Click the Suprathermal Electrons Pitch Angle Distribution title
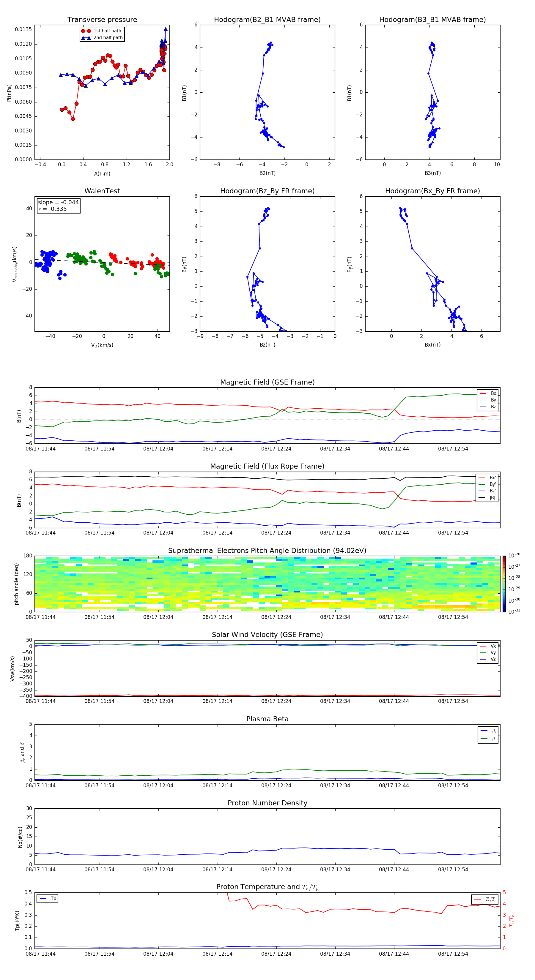 coord(267,551)
